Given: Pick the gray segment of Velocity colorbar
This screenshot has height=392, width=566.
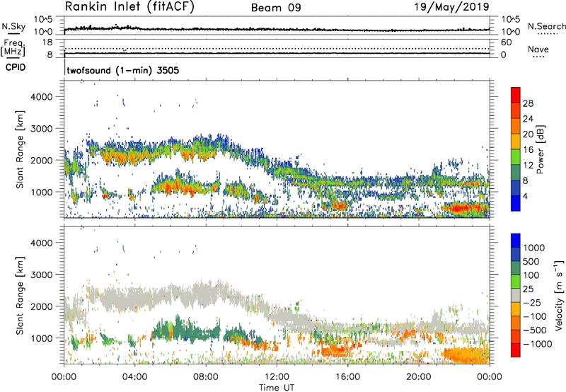Looking at the screenshot, I should (x=516, y=296).
